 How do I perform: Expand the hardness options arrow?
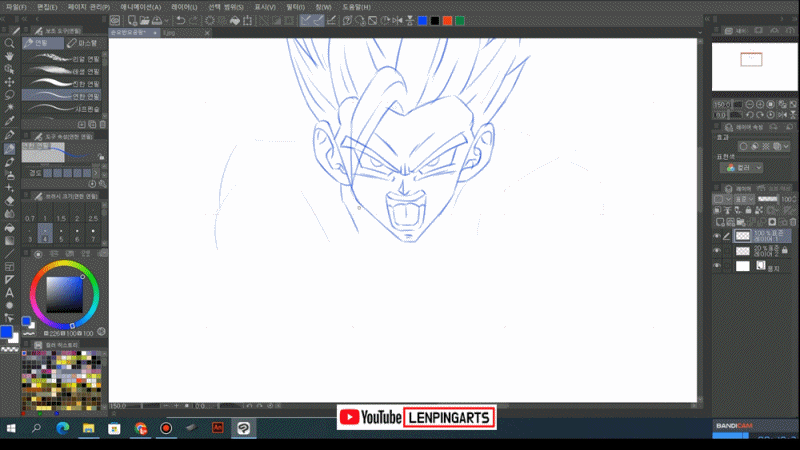(x=95, y=173)
